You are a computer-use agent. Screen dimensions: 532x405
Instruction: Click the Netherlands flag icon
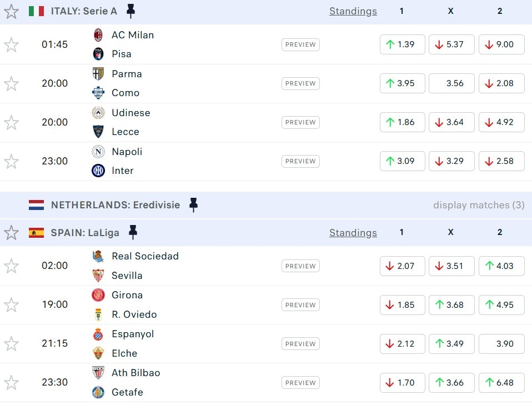(x=37, y=205)
